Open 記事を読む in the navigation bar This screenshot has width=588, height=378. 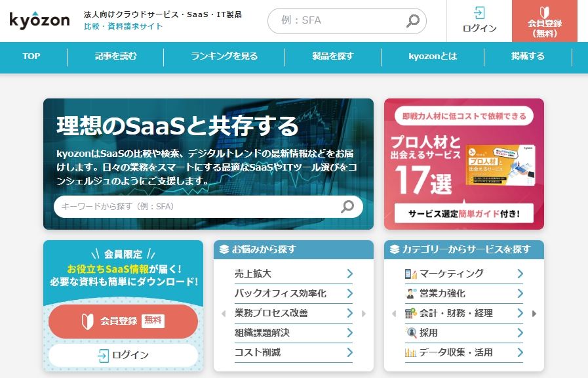pos(115,56)
